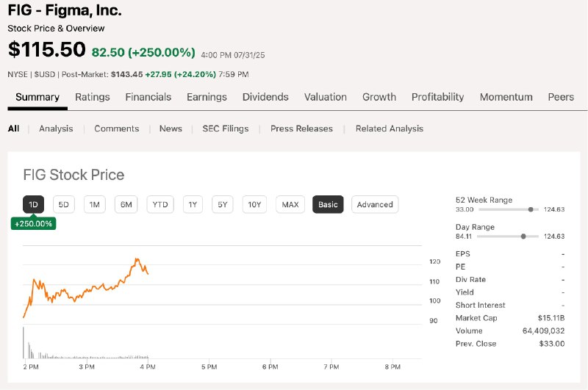Viewport: 588px width, 390px height.
Task: Switch the chart to 5D range
Action: [64, 205]
